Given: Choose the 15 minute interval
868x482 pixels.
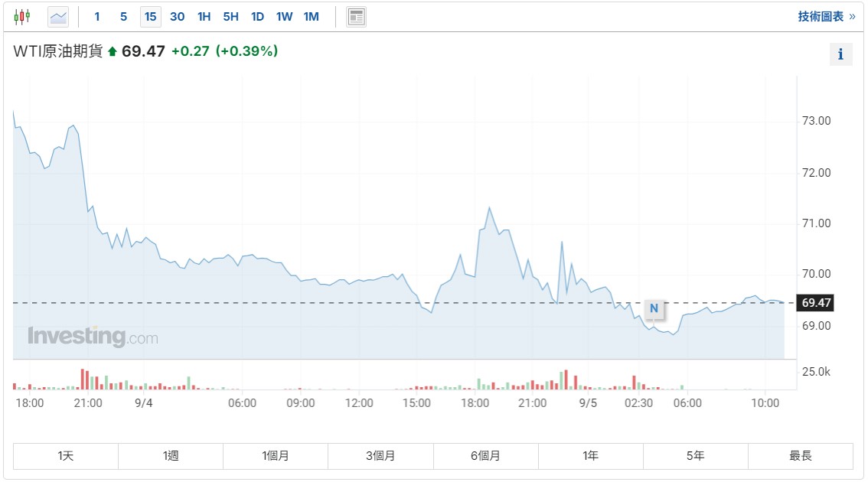Looking at the screenshot, I should tap(151, 17).
